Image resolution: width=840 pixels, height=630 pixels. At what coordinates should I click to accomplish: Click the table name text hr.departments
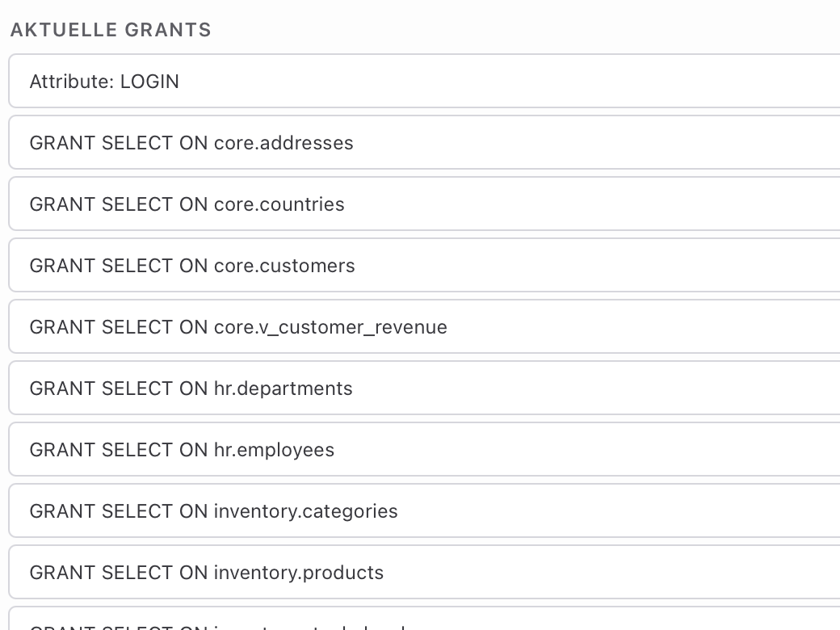click(x=283, y=388)
